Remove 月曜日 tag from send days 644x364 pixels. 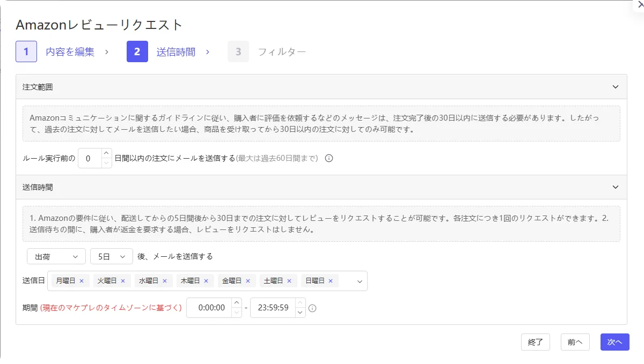82,281
